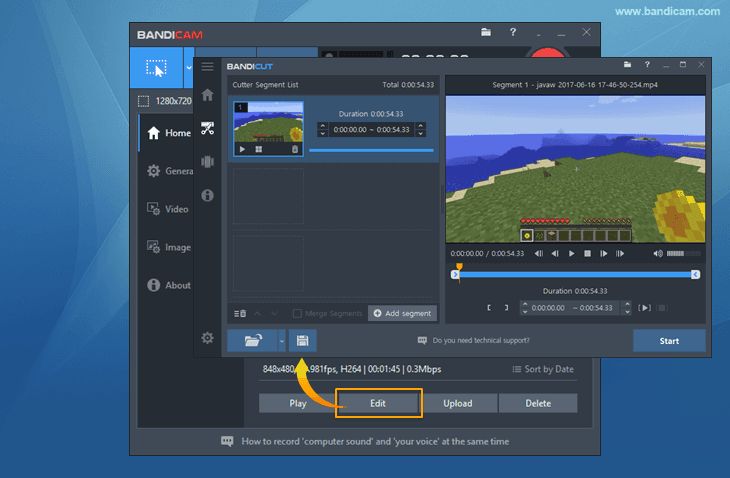Expand the Bandicam recording mode dropdown arrow
The width and height of the screenshot is (730, 478).
pos(189,67)
